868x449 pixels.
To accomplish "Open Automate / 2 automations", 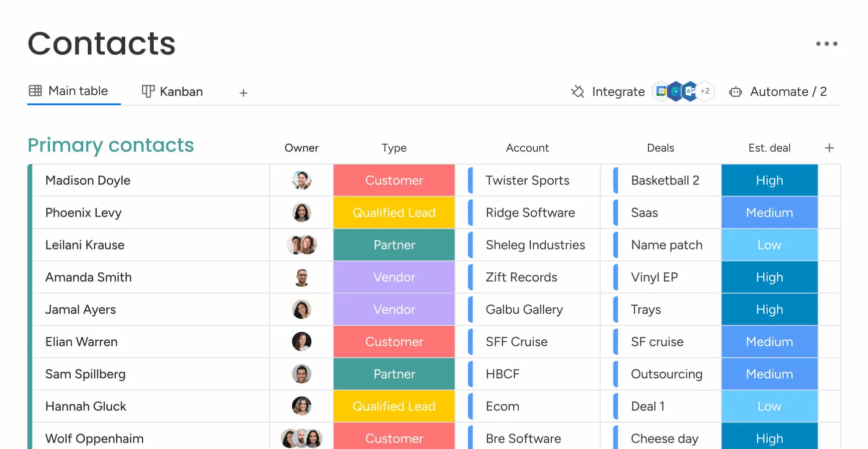I will click(788, 92).
